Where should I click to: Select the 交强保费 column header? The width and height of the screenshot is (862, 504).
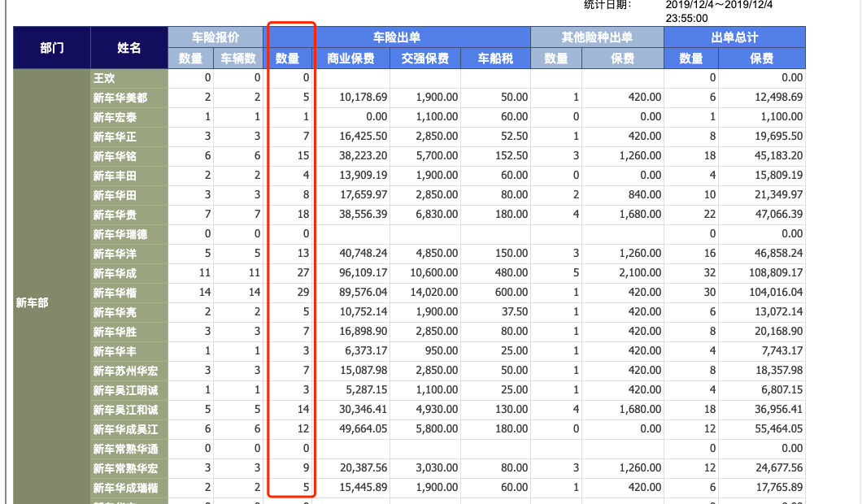tap(425, 59)
